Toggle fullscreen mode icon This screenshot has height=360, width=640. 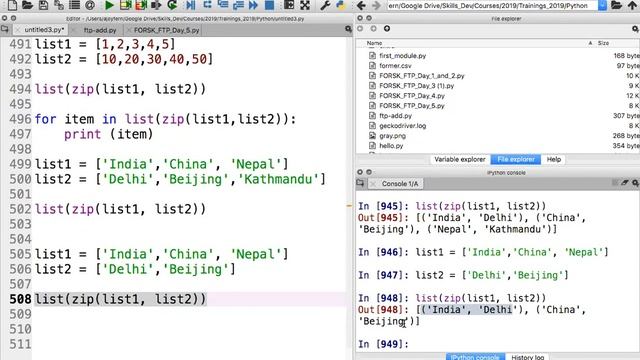(x=305, y=5)
